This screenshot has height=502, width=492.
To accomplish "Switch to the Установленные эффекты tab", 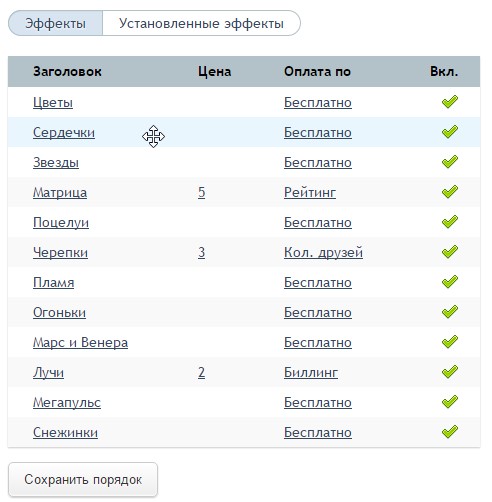I will [201, 23].
